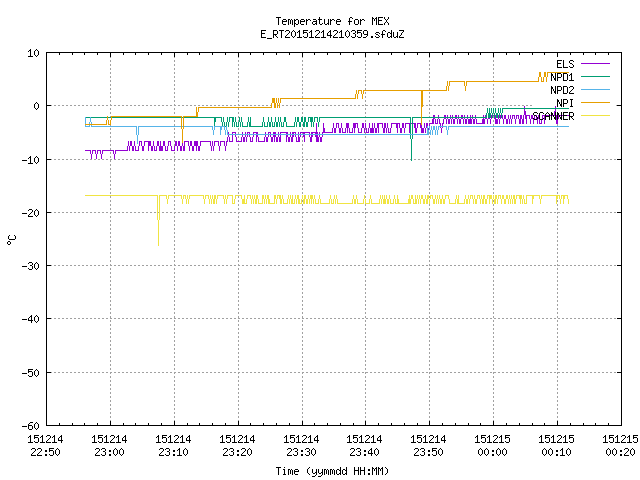
Task: Click the y-axis label -10
Action: click(31, 160)
